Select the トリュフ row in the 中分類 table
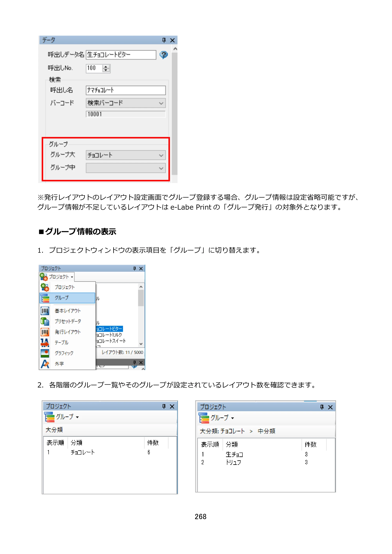 (x=266, y=462)
